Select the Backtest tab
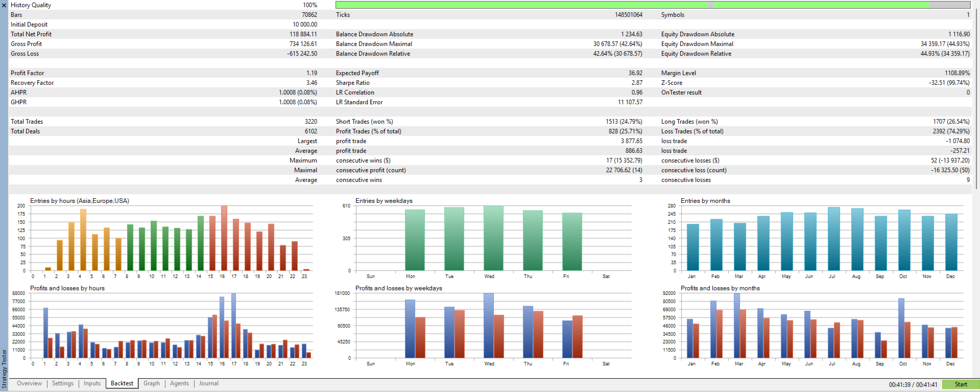 coord(122,383)
